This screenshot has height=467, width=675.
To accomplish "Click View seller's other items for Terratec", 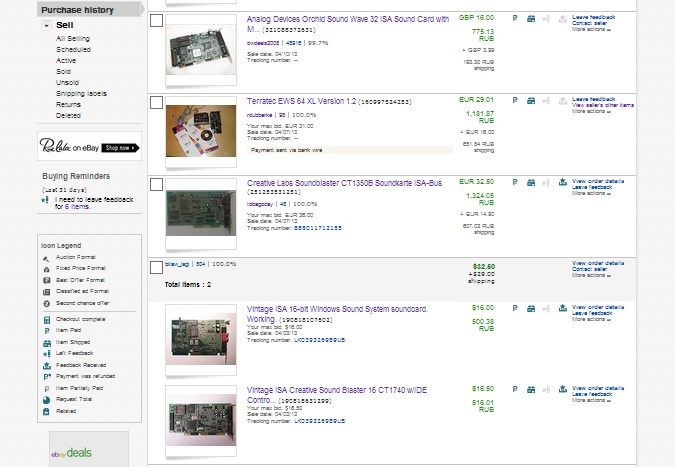I will (x=603, y=105).
